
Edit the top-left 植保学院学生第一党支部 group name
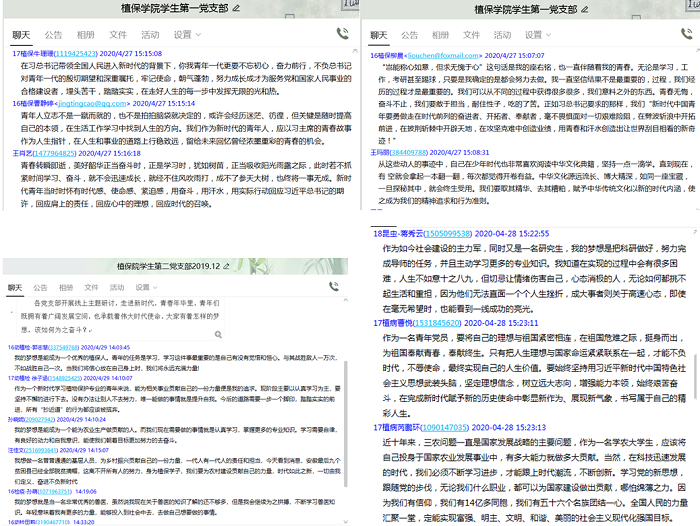(236, 8)
